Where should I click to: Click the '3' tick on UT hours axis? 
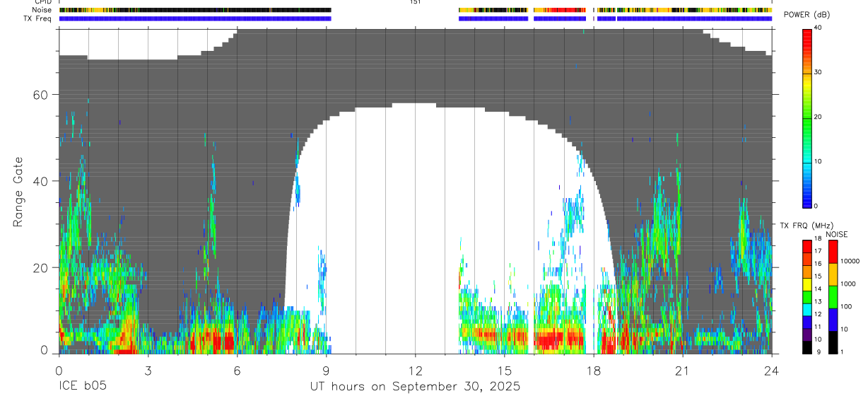coord(148,371)
